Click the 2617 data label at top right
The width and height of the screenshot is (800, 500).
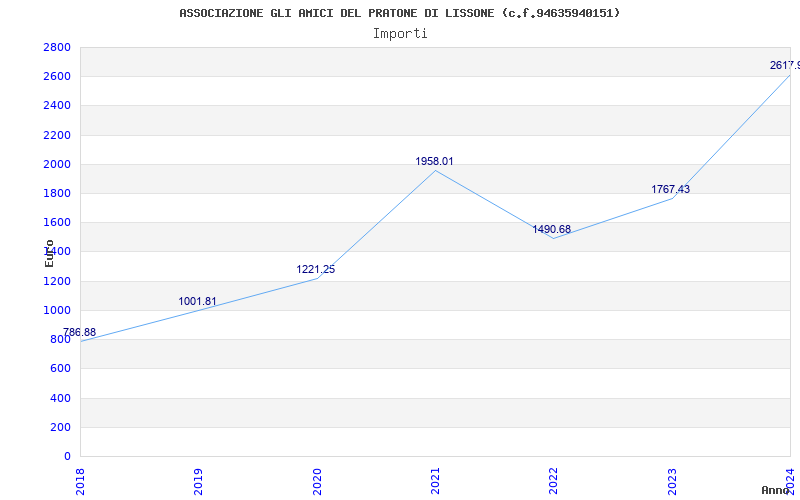point(785,65)
